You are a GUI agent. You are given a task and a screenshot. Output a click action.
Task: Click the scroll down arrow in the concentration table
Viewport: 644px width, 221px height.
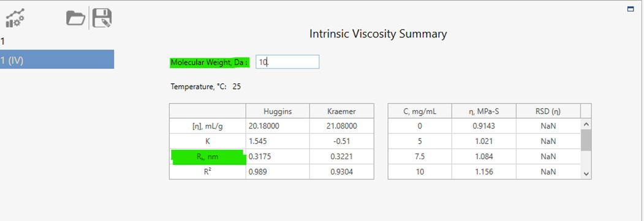coord(586,174)
